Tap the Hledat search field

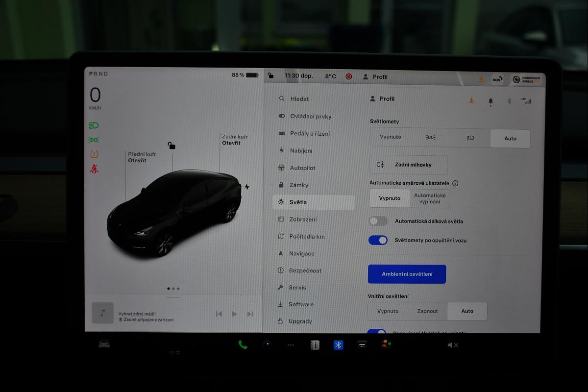click(x=299, y=99)
